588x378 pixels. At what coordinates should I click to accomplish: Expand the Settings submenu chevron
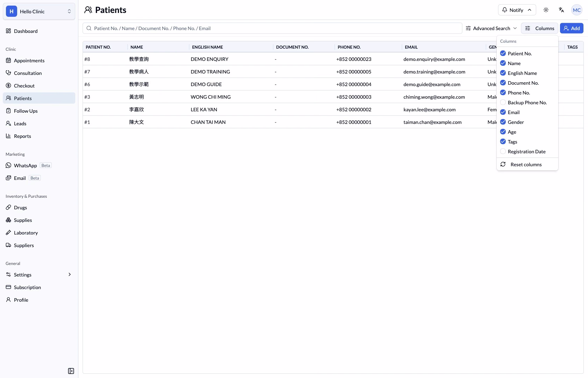pos(70,275)
